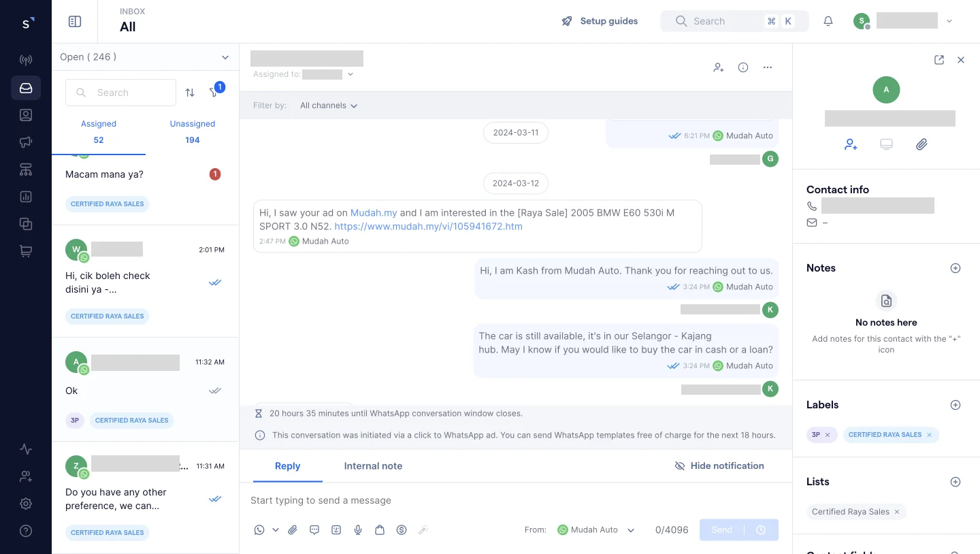980x554 pixels.
Task: Close the contact details panel
Action: [961, 60]
